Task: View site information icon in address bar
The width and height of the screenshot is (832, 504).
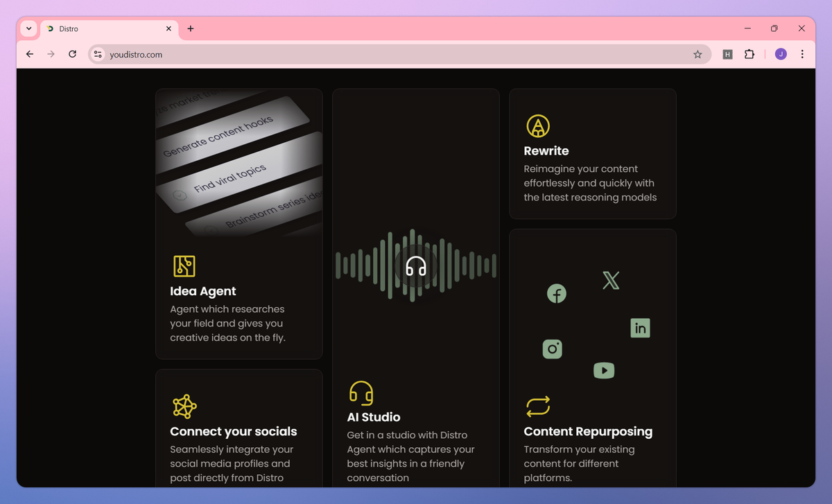Action: [x=98, y=54]
